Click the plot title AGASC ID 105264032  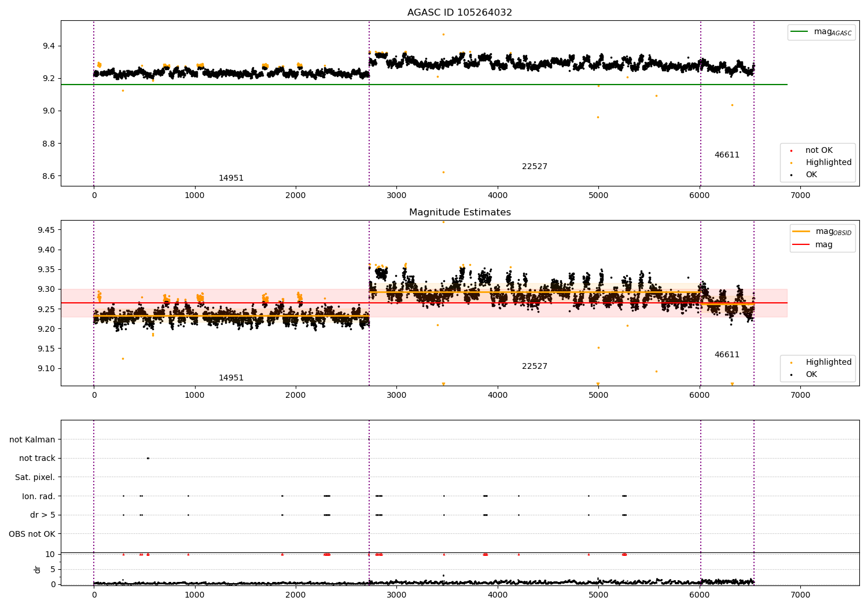click(459, 13)
